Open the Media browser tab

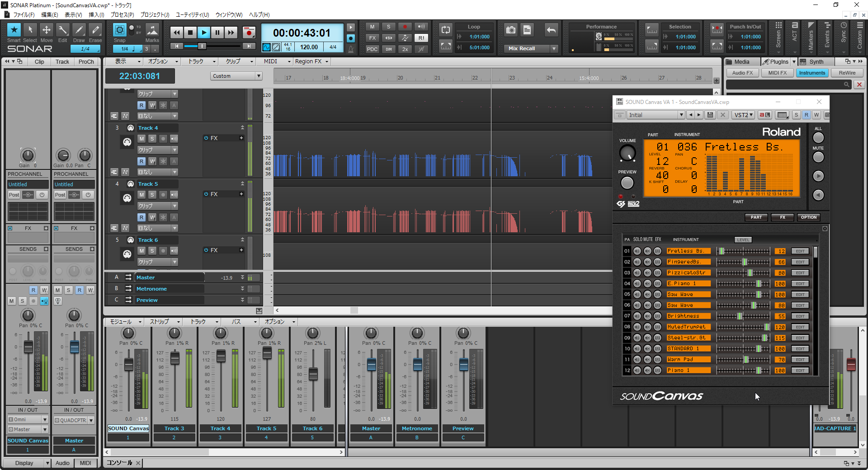point(741,62)
